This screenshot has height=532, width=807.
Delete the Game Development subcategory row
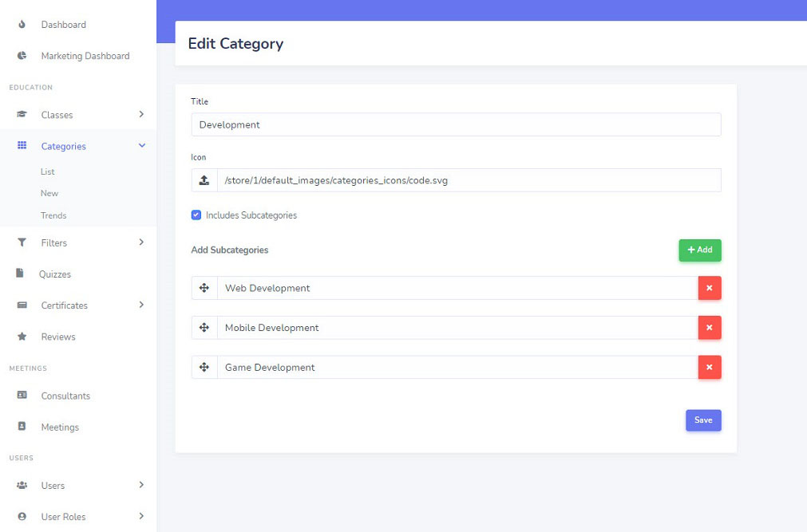[x=709, y=368]
